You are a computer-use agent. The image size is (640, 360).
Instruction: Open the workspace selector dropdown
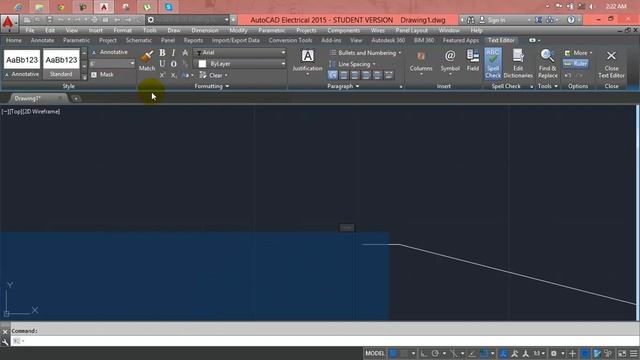coord(188,20)
